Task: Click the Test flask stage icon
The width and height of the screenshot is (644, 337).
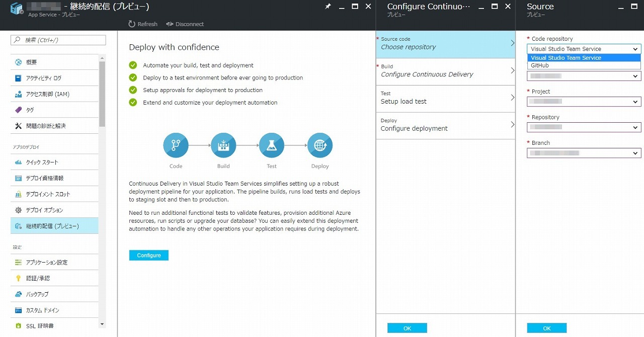Action: coord(272,145)
